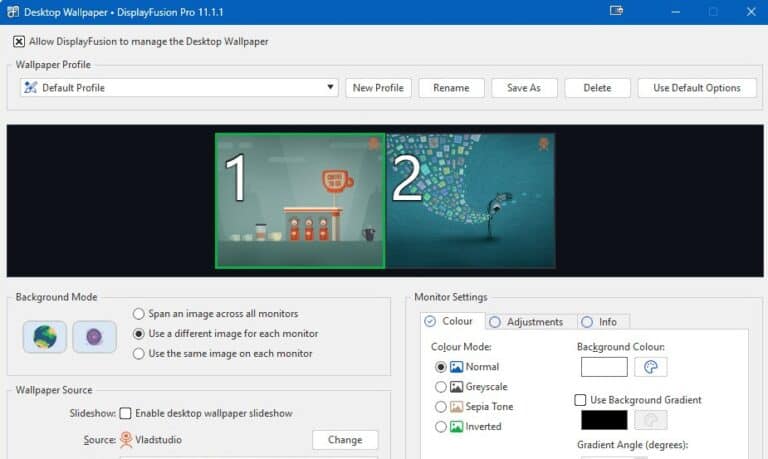Select the purple sphere background mode button
Screen dimensions: 768x459
95,337
